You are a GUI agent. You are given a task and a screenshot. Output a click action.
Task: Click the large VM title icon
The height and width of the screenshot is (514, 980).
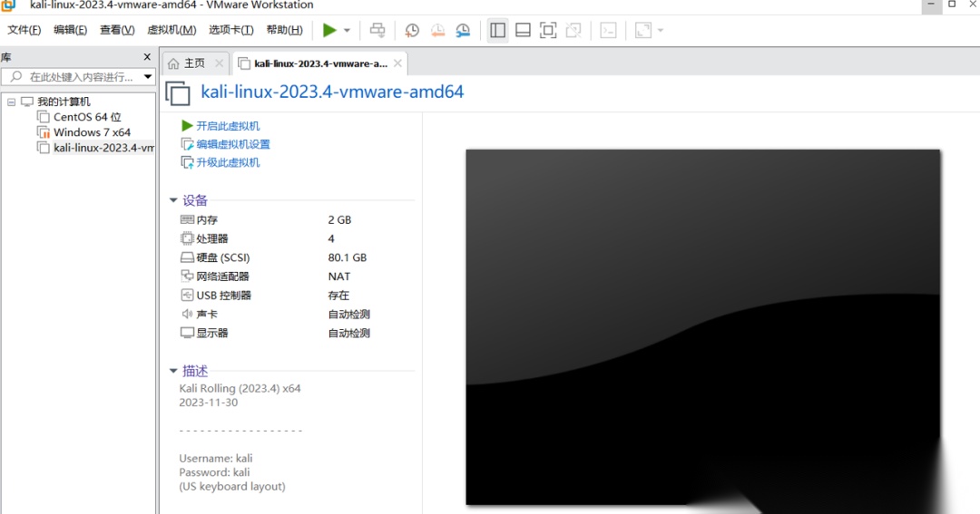(178, 93)
